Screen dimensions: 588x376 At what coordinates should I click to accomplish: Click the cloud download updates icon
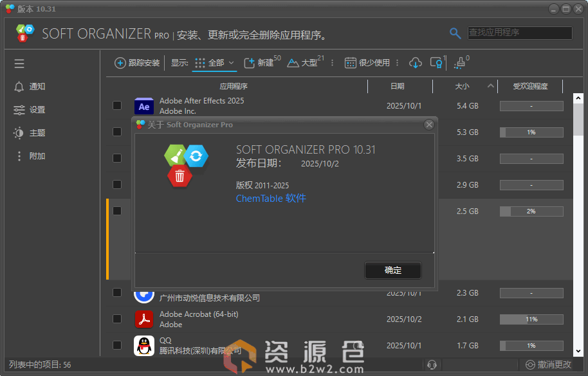[416, 63]
